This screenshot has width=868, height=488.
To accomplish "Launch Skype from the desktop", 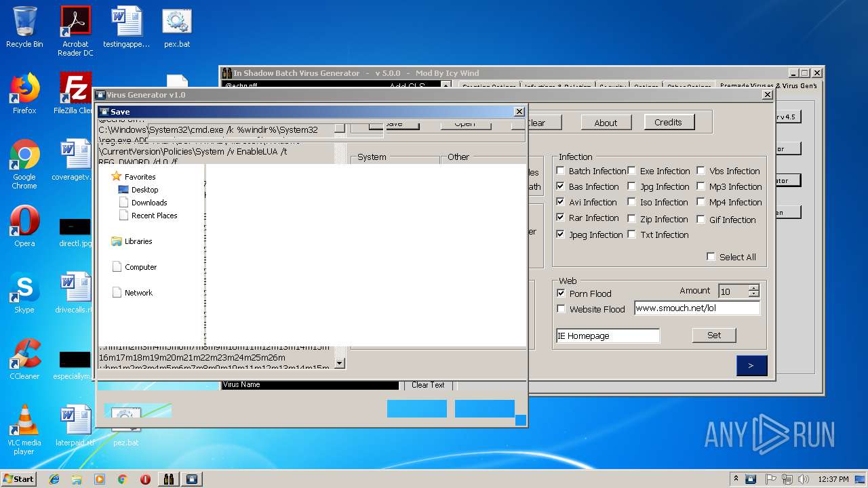I will coord(24,293).
